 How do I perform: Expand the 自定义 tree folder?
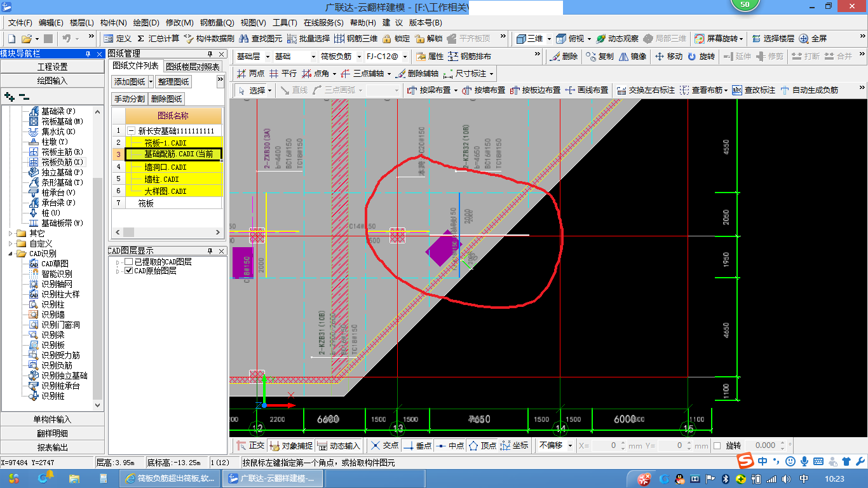11,243
